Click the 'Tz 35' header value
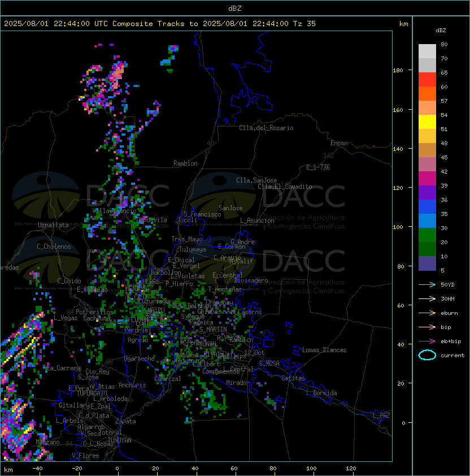 coord(304,24)
